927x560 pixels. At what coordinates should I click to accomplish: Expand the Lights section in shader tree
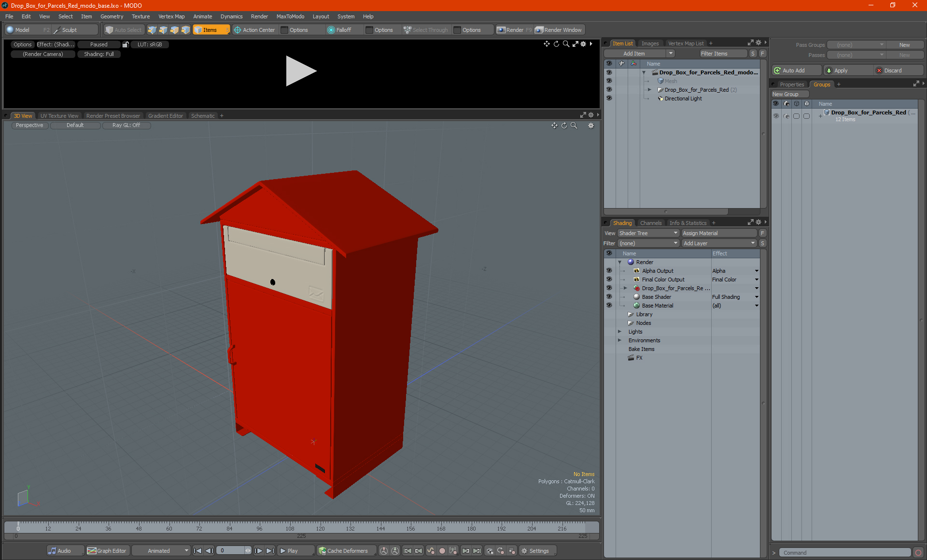620,332
